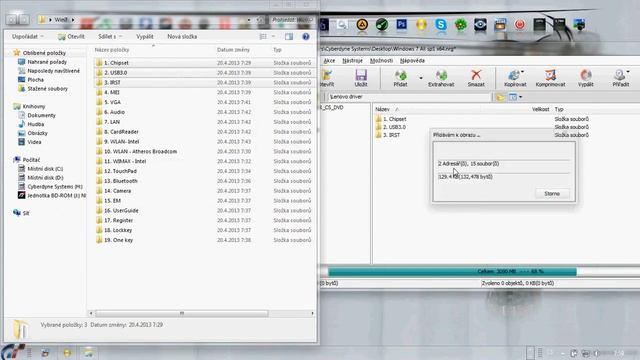The width and height of the screenshot is (640, 360).
Task: Click the Explorer horizontal scrollbar
Action: [x=182, y=313]
